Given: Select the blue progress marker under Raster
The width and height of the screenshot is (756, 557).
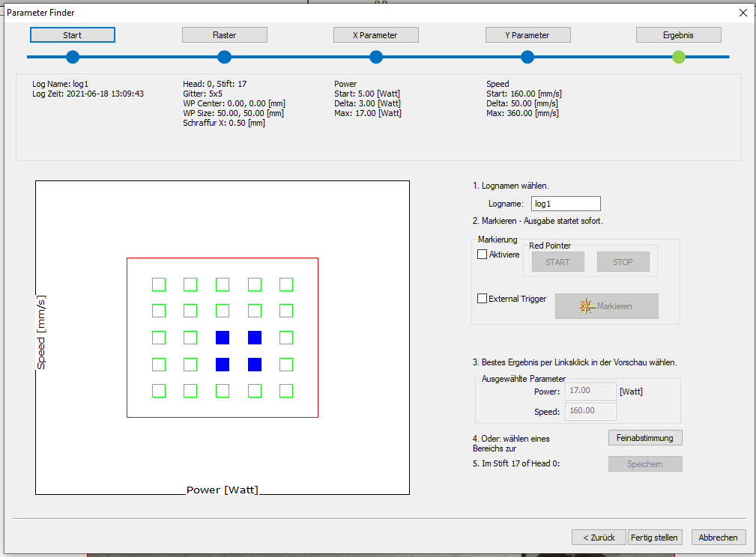Looking at the screenshot, I should (x=224, y=57).
